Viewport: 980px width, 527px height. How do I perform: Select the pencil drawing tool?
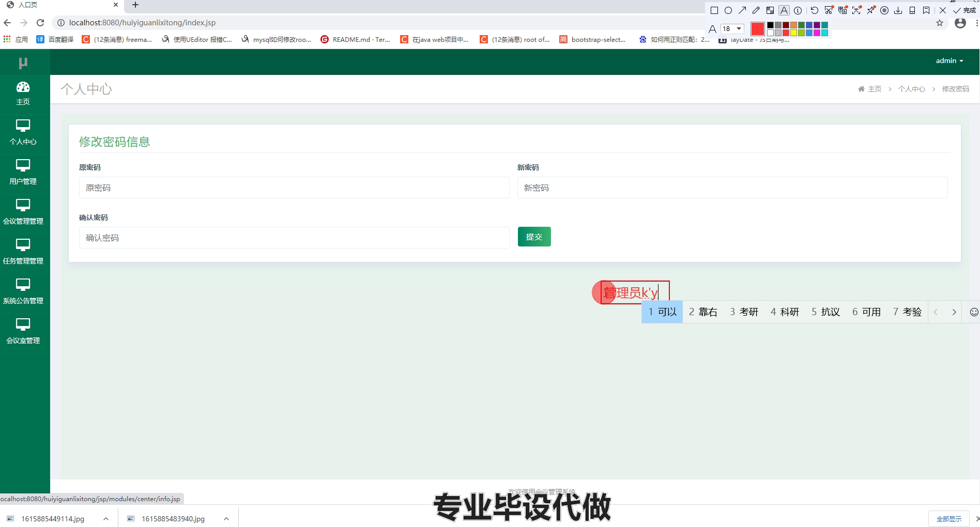[x=756, y=10]
